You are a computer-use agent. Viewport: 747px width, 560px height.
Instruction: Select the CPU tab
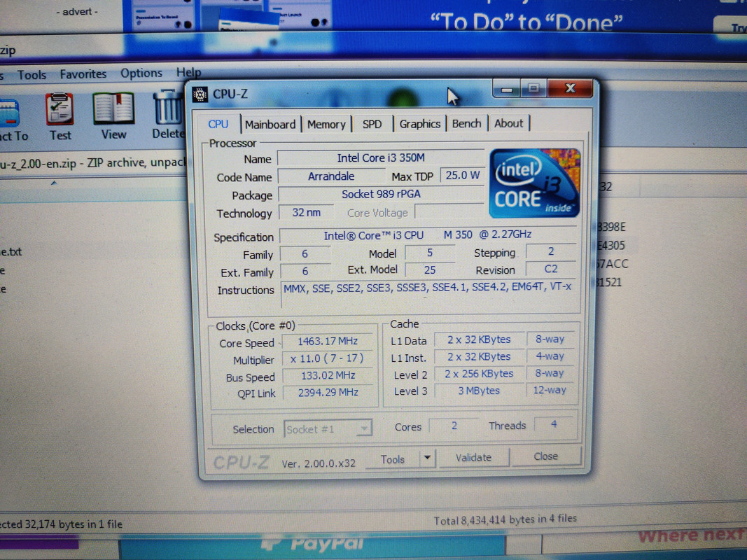point(218,125)
